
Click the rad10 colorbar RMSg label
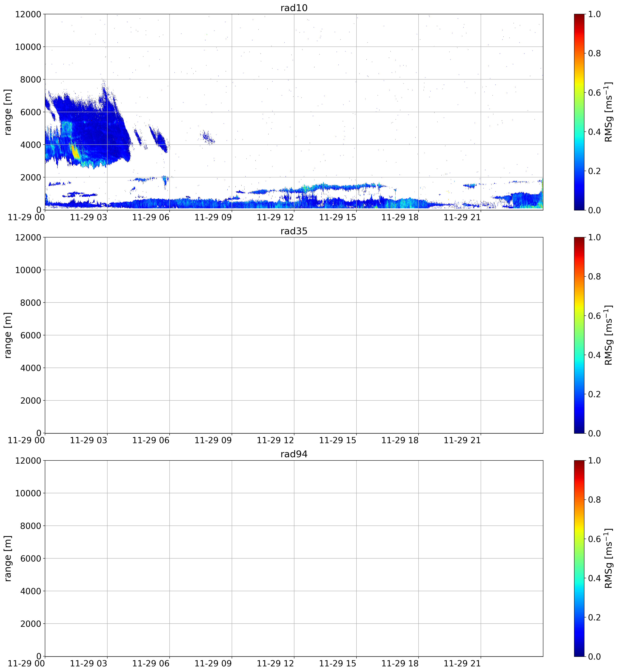(x=609, y=112)
